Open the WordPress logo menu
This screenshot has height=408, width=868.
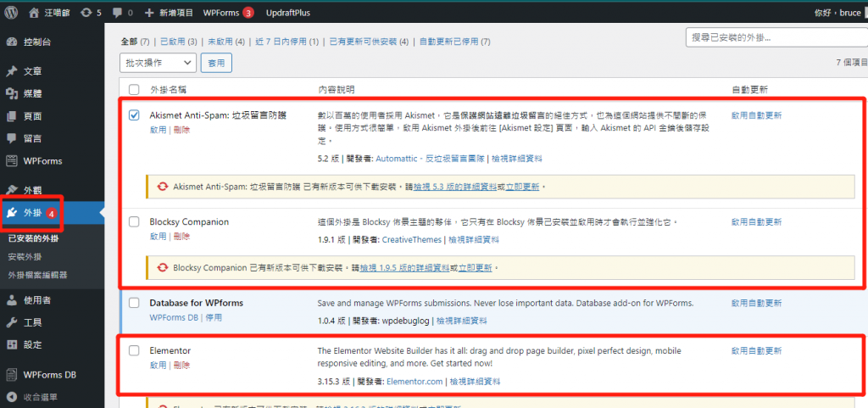[x=11, y=12]
